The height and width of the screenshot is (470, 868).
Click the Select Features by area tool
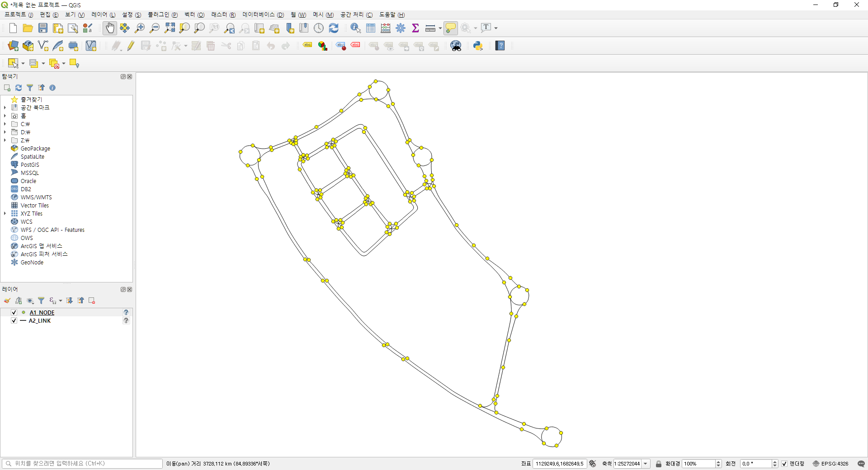[13, 63]
